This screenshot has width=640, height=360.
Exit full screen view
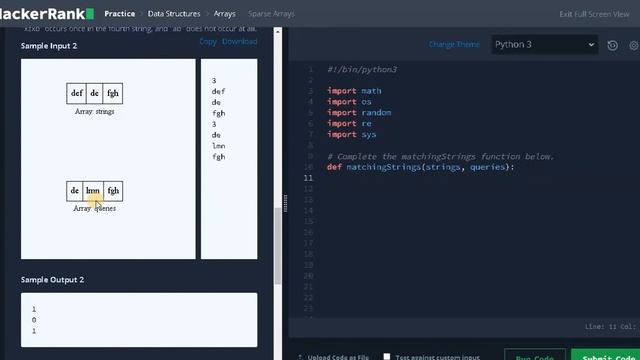(x=594, y=14)
